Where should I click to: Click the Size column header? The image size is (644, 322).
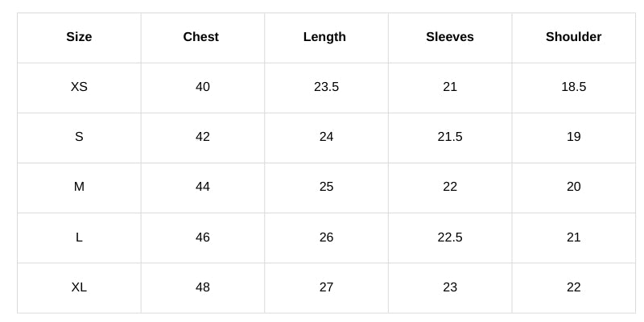coord(79,37)
